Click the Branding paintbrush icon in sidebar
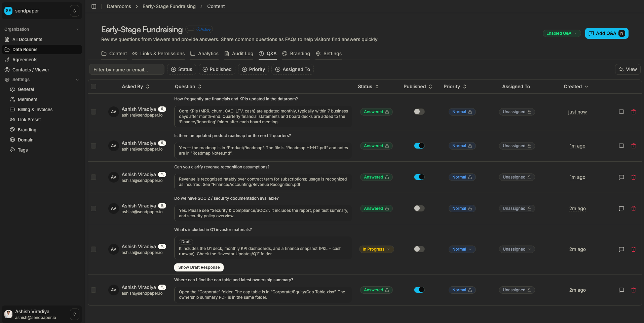Screen dimensions: 644x323 (12, 130)
